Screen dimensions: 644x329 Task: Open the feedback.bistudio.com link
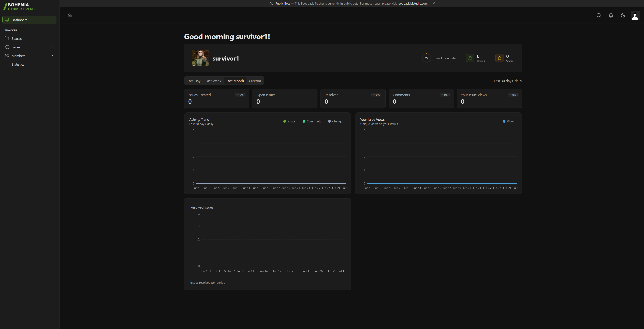click(x=412, y=4)
